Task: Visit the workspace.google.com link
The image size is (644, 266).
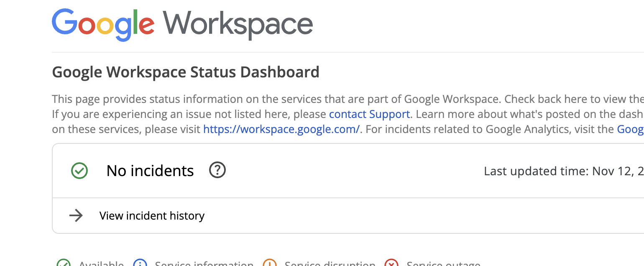Action: [281, 129]
